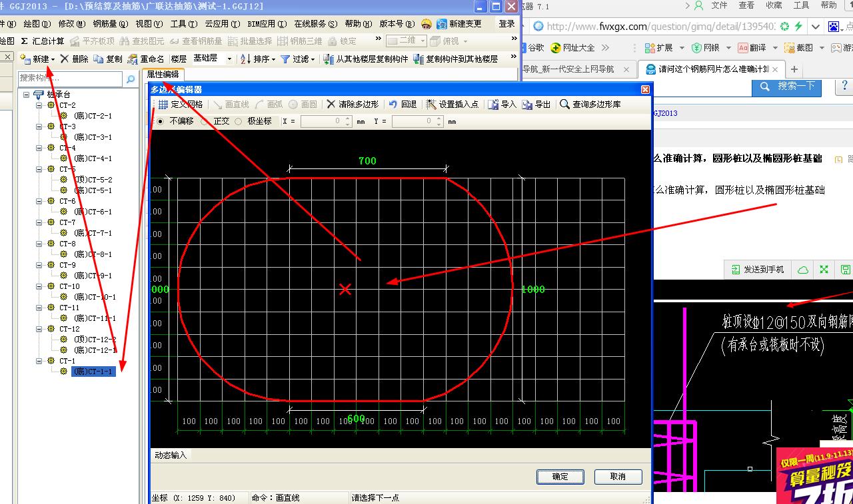Click 从其他楼层复制构件 icon
853x504 pixels.
click(329, 59)
